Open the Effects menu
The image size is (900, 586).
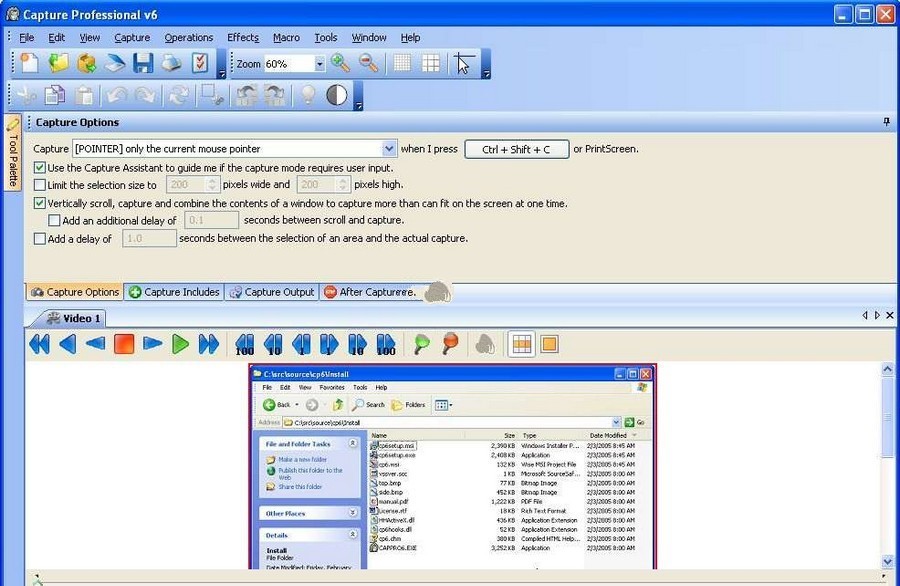[x=243, y=37]
